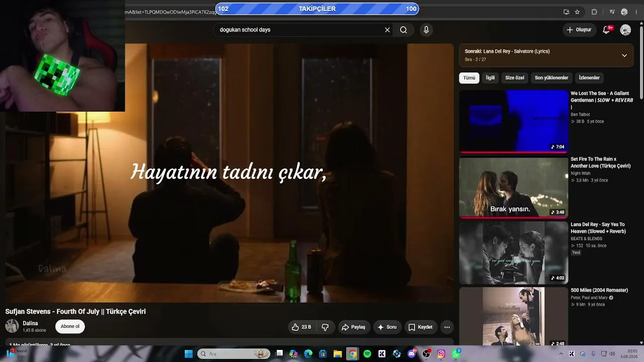Start voice search with the microphone icon

point(426,30)
